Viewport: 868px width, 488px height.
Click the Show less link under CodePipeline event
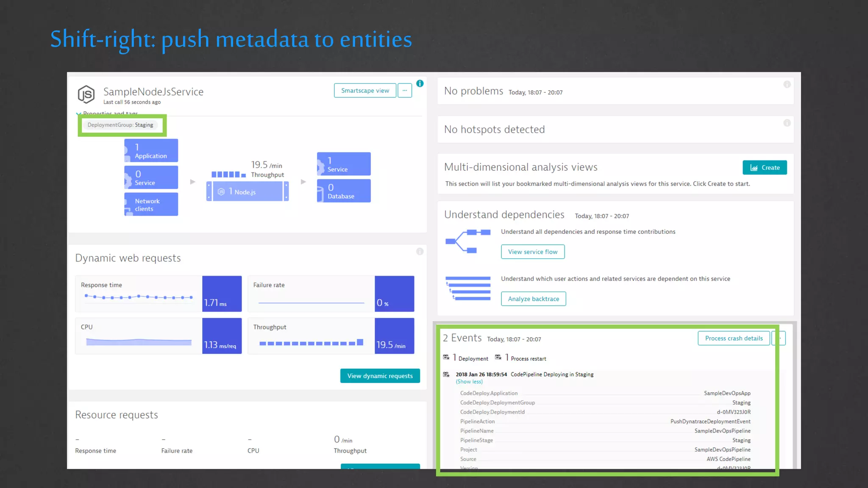point(469,382)
